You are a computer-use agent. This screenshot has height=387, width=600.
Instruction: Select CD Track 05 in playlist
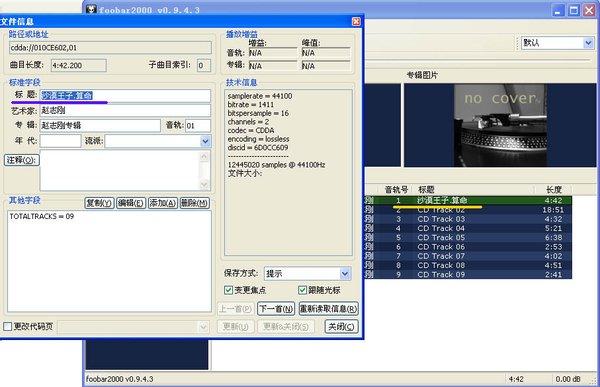click(x=468, y=238)
